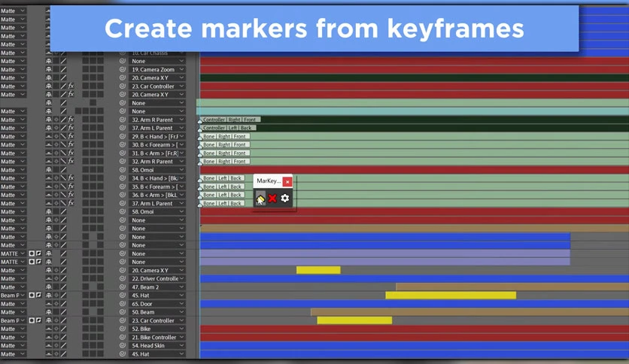This screenshot has width=629, height=364.
Task: Select the Bone | Left | Back marker on the 35. B < Forearm row
Action: pyautogui.click(x=223, y=187)
